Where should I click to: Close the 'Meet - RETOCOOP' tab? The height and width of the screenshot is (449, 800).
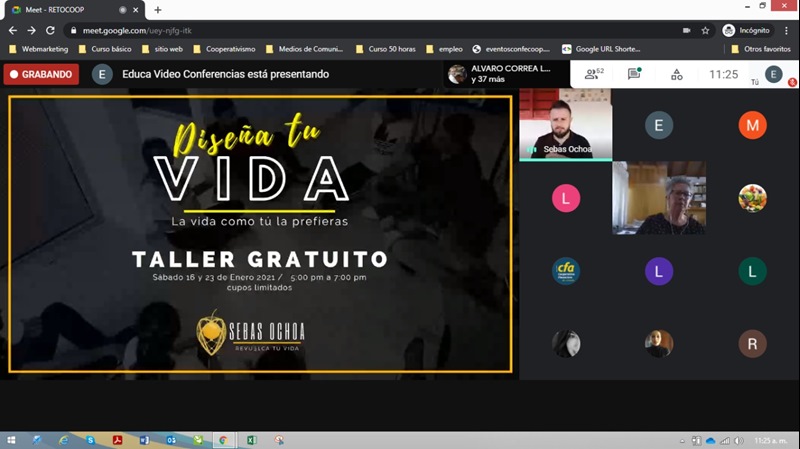[135, 10]
